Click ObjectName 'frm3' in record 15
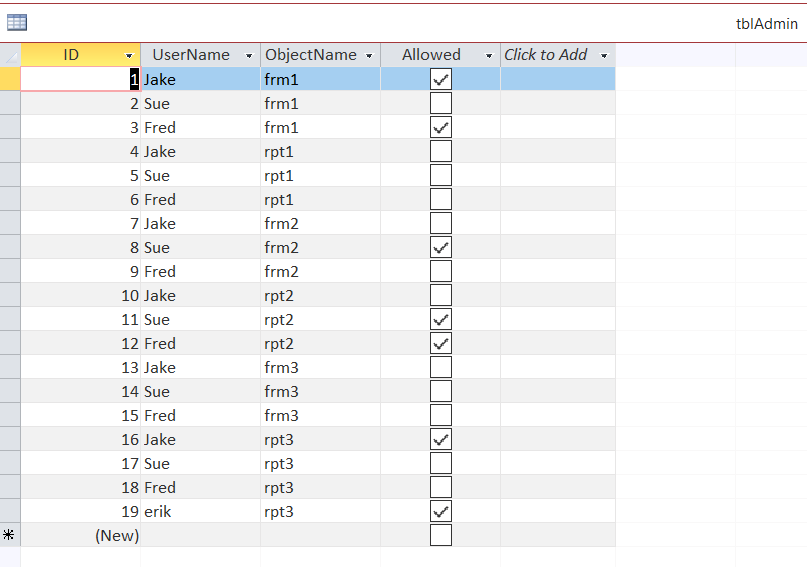807x567 pixels. [320, 415]
